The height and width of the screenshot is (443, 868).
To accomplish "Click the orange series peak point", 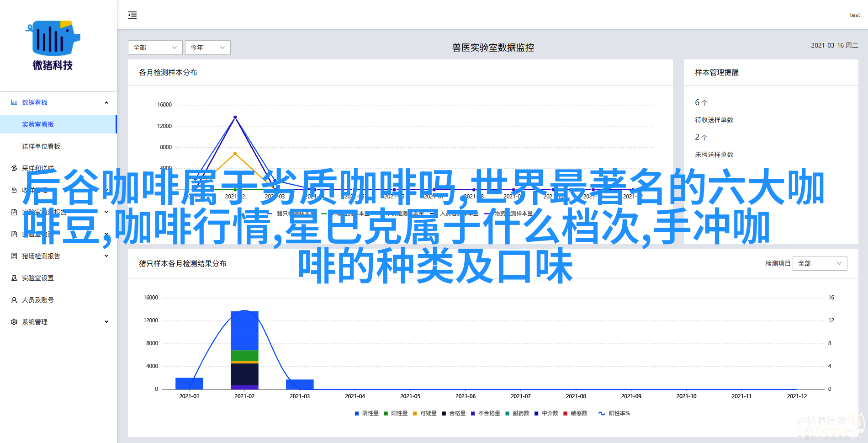I will tap(235, 153).
